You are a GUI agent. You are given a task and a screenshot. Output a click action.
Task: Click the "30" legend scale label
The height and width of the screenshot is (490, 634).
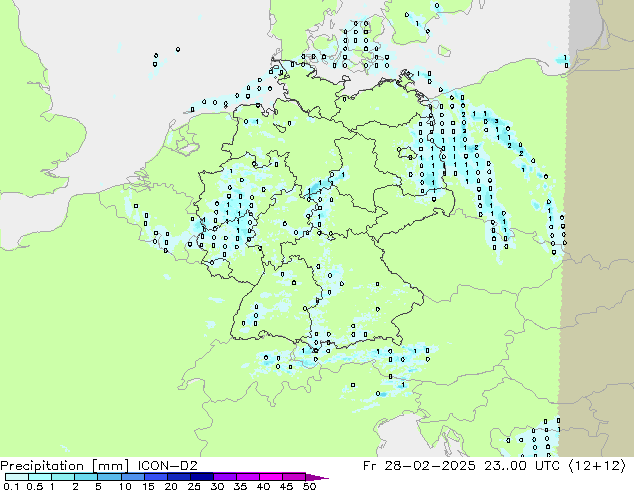217,486
